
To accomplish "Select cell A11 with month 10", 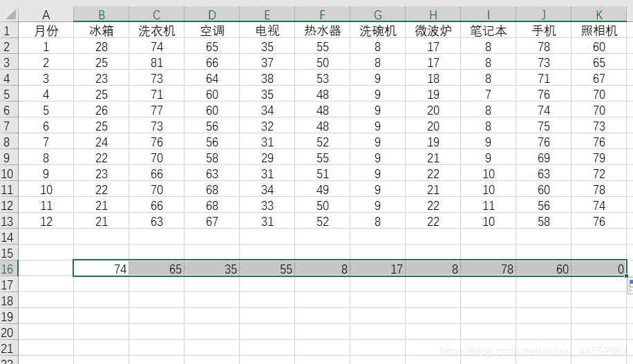I will [46, 190].
